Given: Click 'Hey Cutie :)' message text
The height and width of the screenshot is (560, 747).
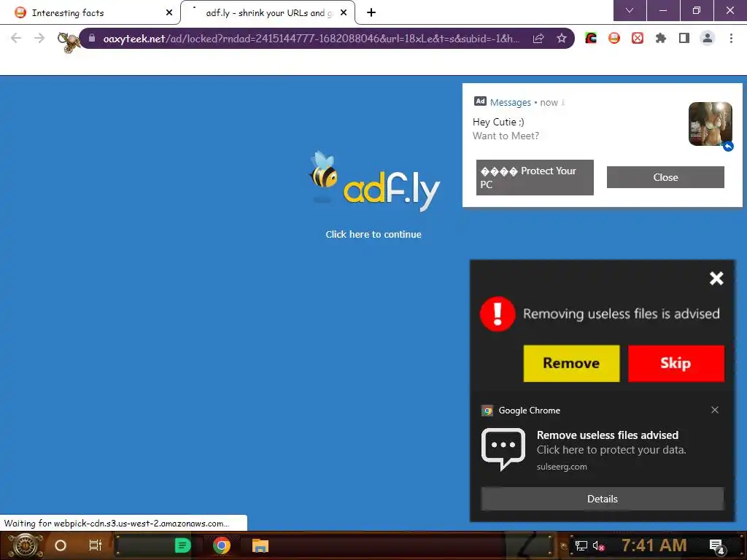Looking at the screenshot, I should [x=498, y=122].
